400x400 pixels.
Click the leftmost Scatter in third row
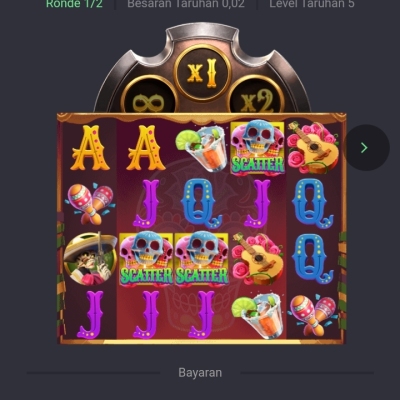(146, 259)
